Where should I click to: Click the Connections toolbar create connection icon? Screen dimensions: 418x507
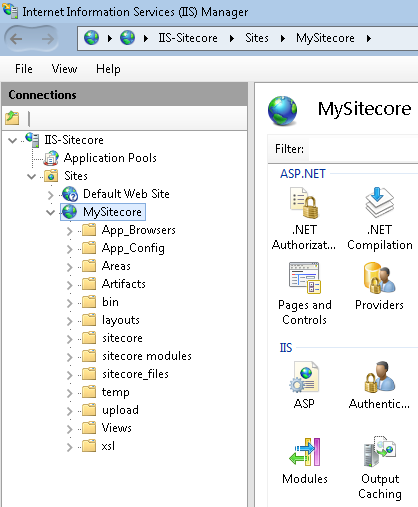point(12,118)
